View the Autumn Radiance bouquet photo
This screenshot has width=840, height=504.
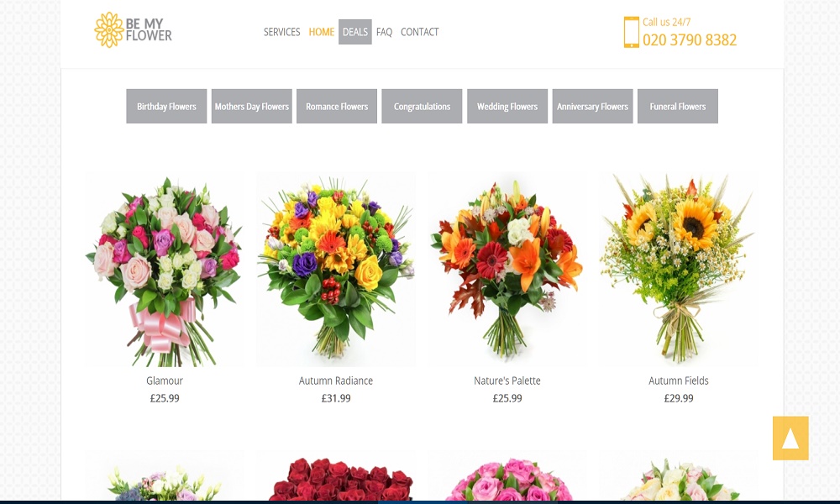coord(336,269)
